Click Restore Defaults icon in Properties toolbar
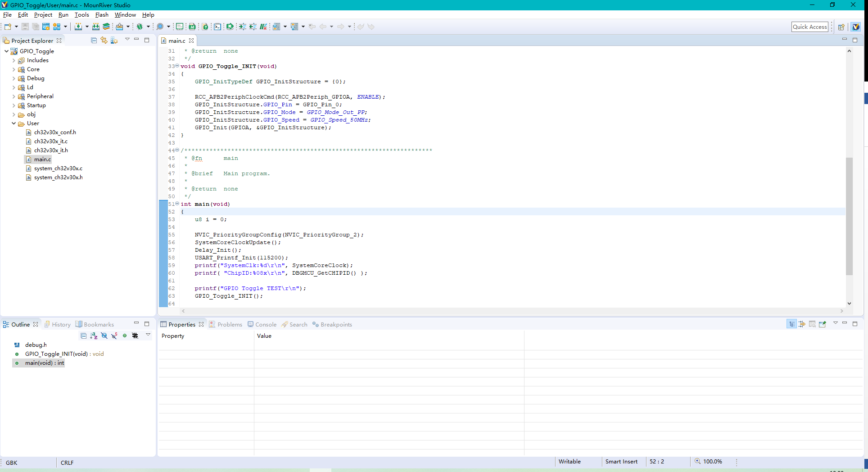 click(812, 324)
